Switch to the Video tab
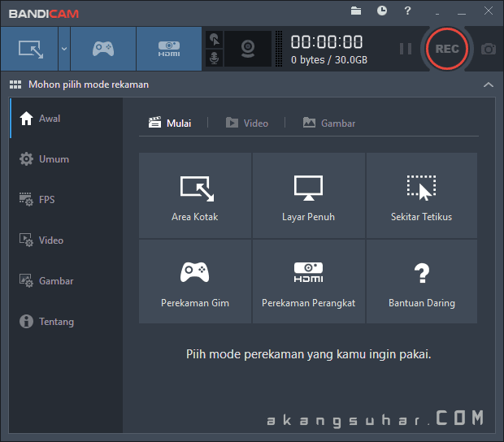504x442 pixels. (247, 123)
